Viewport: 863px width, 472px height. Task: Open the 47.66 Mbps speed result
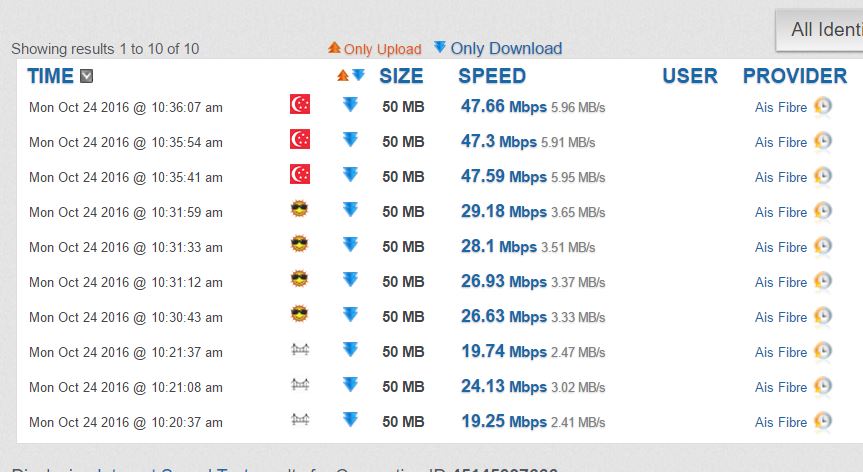click(x=503, y=106)
